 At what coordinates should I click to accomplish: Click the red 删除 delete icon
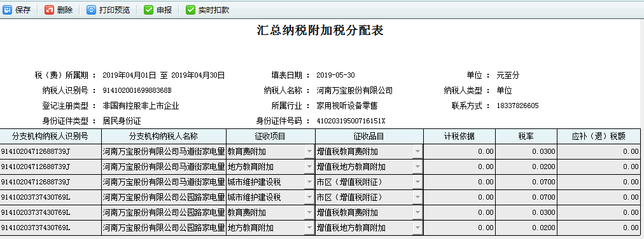pos(49,10)
